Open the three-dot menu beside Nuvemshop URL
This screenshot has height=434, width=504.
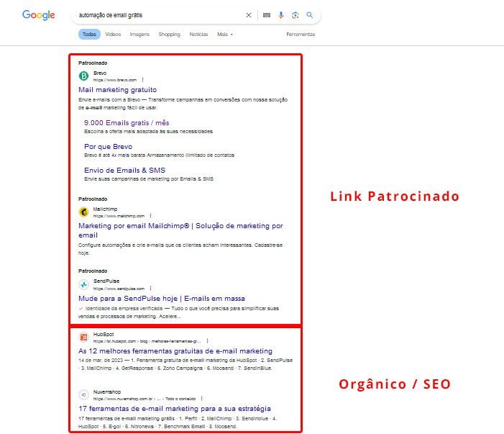coord(201,398)
